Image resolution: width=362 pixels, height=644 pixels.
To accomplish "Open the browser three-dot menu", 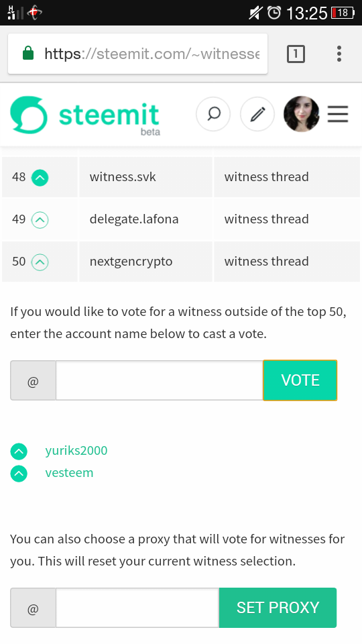I will [339, 54].
